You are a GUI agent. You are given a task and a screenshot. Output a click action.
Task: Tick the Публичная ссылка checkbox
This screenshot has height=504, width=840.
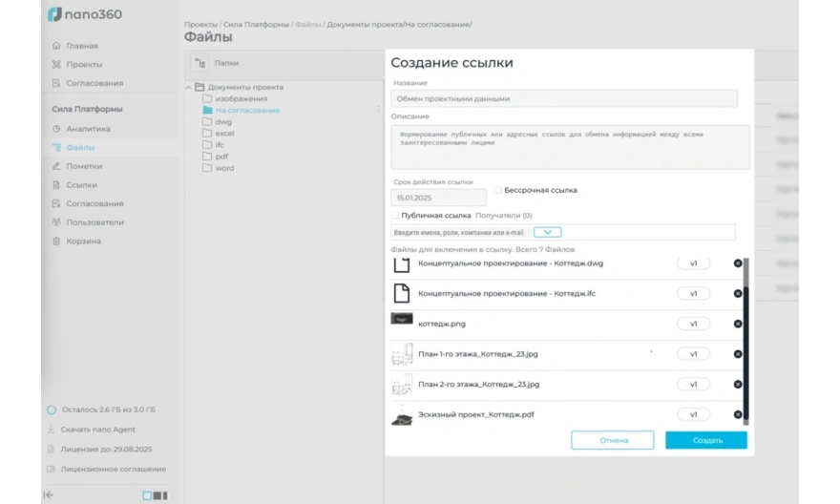click(395, 216)
